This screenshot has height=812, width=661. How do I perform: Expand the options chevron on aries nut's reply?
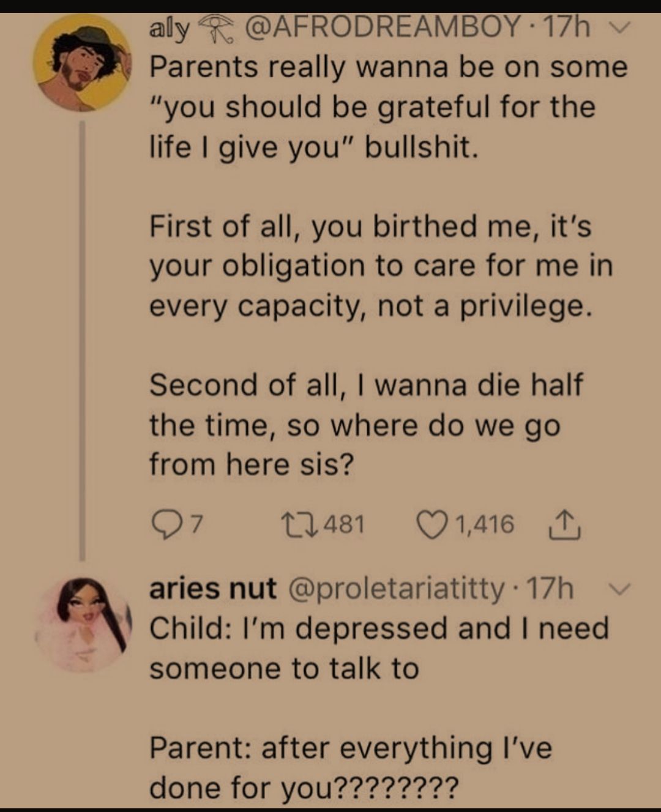[620, 589]
